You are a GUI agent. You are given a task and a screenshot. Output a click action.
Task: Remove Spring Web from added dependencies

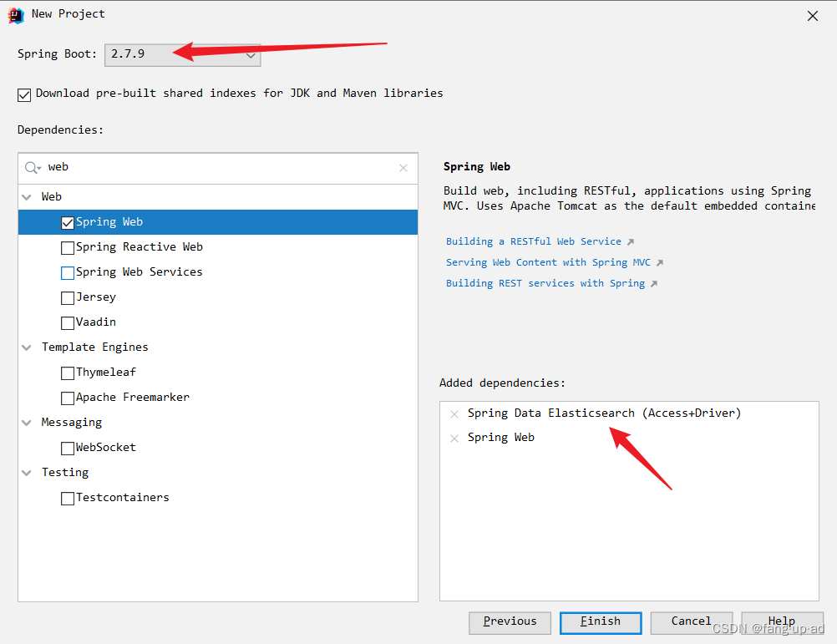[454, 439]
